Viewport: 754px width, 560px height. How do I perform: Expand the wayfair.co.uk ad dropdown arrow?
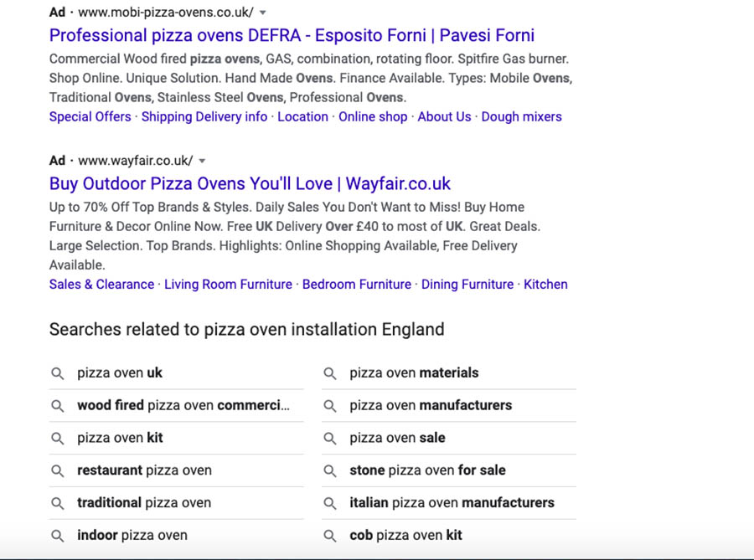[x=203, y=161]
